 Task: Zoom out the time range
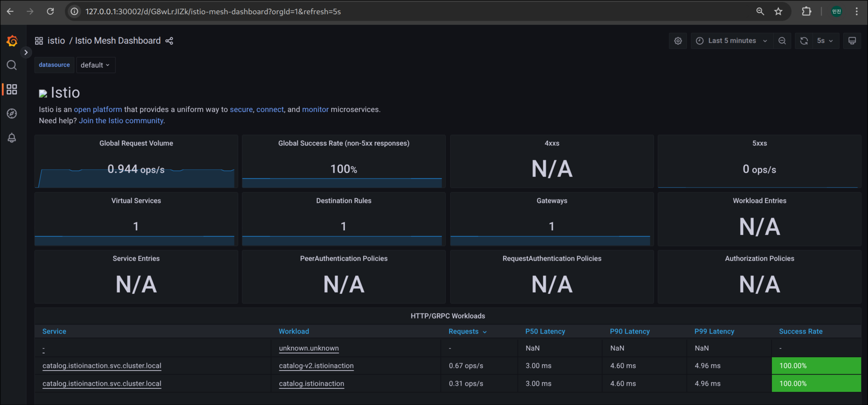pyautogui.click(x=782, y=41)
